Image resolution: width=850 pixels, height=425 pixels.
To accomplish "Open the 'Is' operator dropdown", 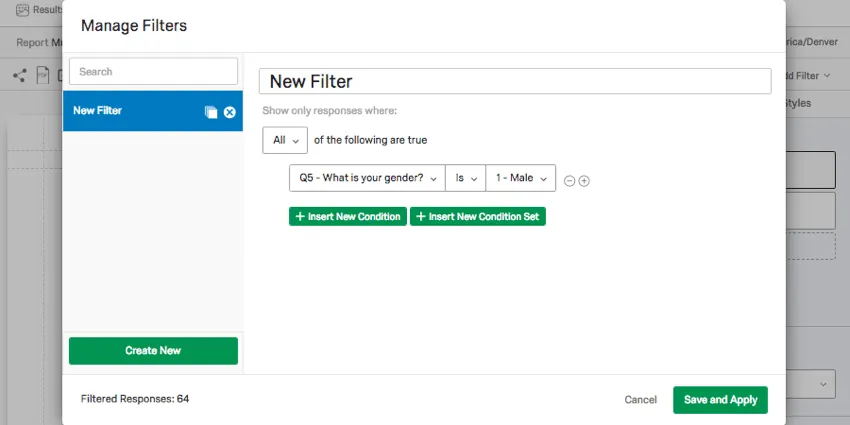I will tap(465, 178).
